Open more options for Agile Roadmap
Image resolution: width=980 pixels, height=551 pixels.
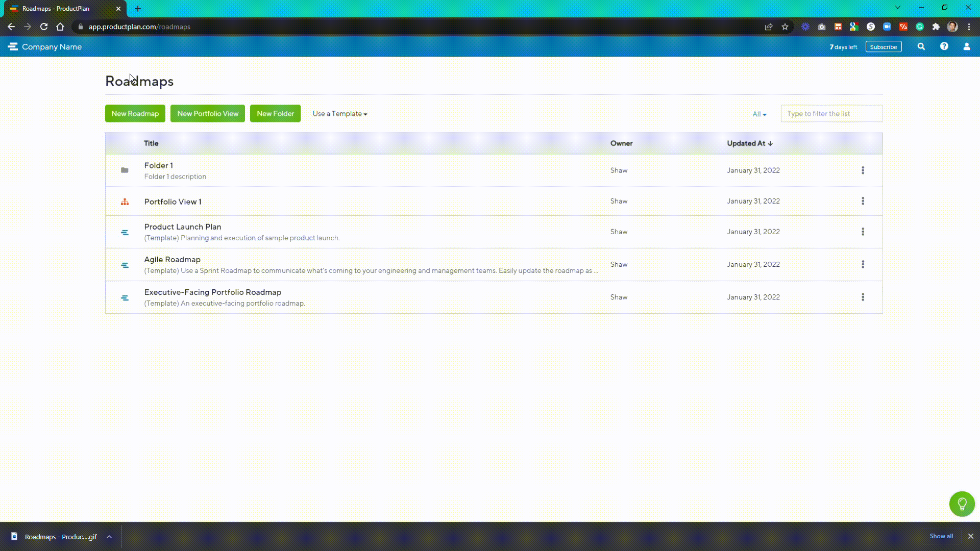pyautogui.click(x=863, y=264)
